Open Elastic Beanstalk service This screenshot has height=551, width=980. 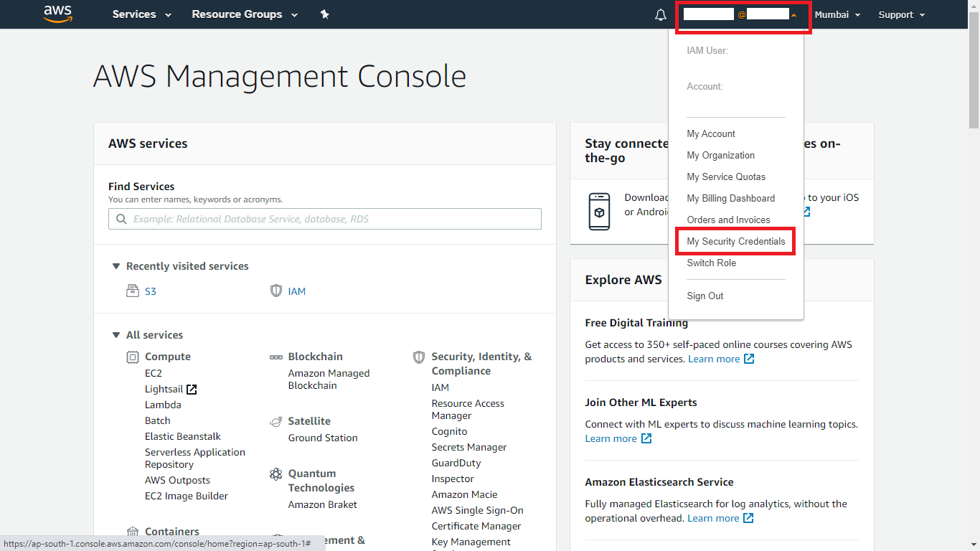click(183, 436)
